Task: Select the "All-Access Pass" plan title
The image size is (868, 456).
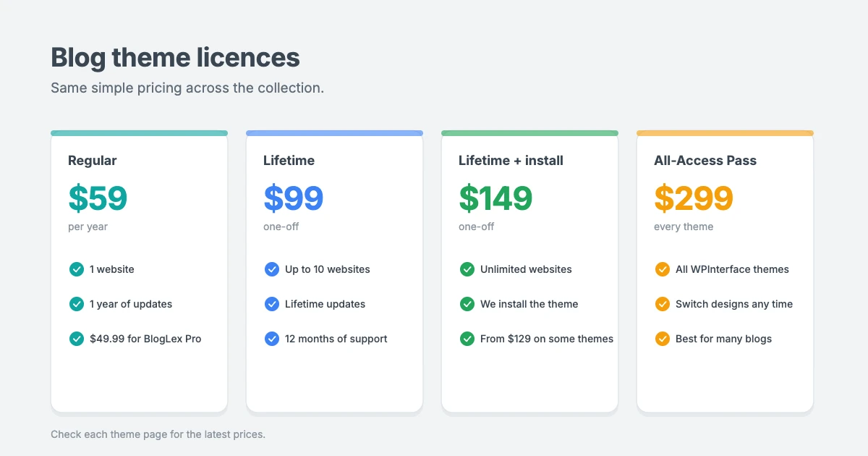Action: pyautogui.click(x=705, y=161)
